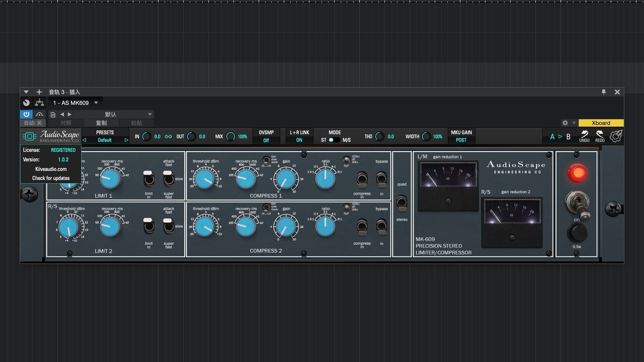Expand the 默认 preset dropdown
The image size is (644, 362).
[150, 114]
